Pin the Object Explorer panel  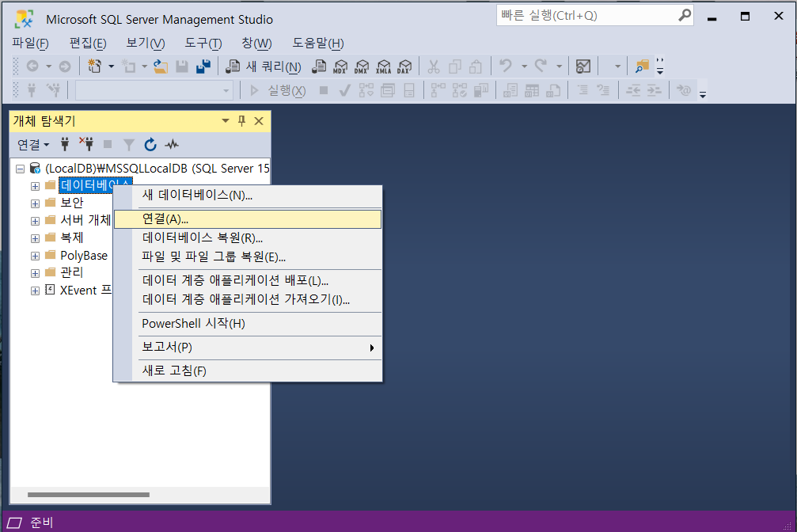click(x=242, y=121)
